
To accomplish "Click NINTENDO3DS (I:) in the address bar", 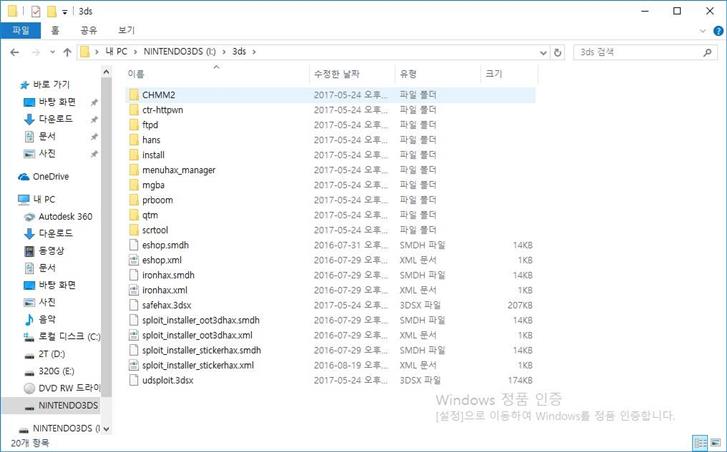I will [179, 52].
